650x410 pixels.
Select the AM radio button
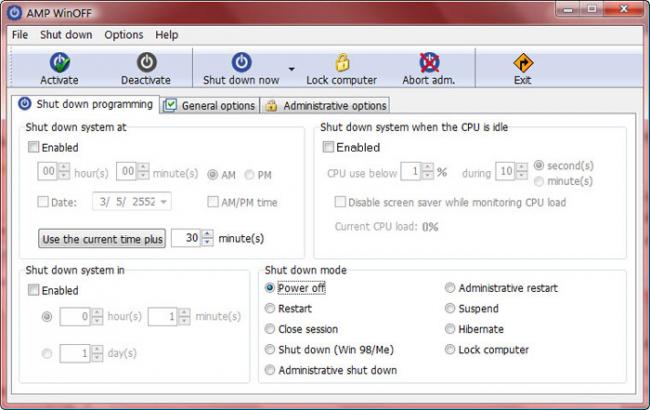pos(213,175)
